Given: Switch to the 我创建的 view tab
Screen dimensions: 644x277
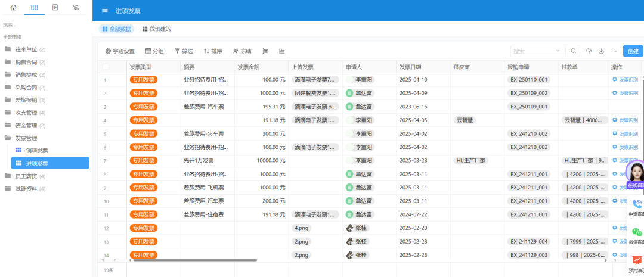Looking at the screenshot, I should click(156, 29).
